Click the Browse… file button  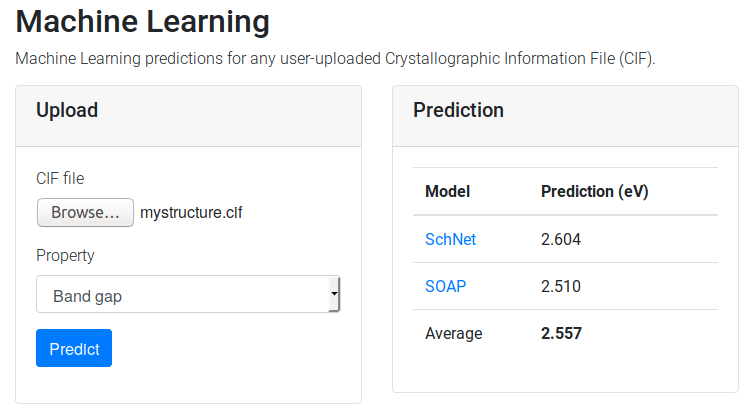click(85, 212)
